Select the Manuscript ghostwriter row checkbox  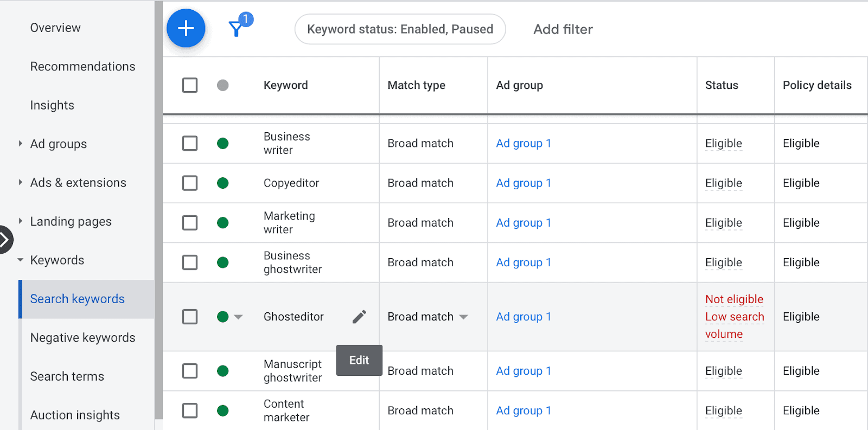tap(190, 371)
